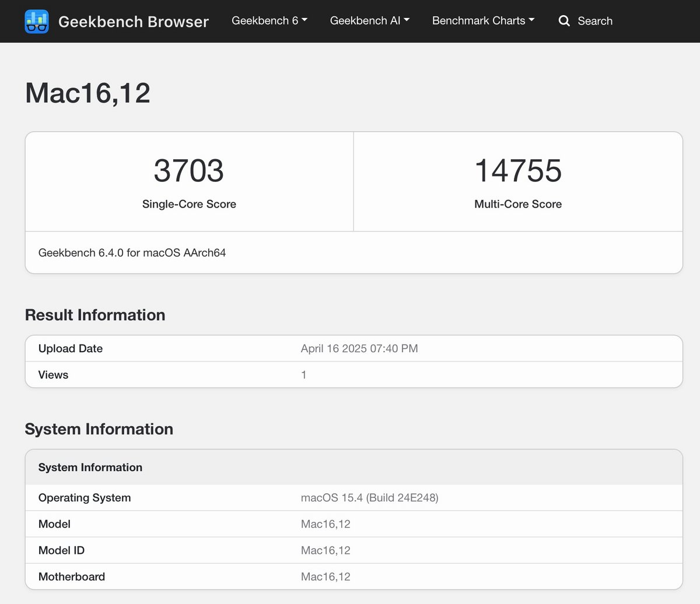This screenshot has height=604, width=700.
Task: Open the Benchmark Charts dropdown
Action: 484,20
